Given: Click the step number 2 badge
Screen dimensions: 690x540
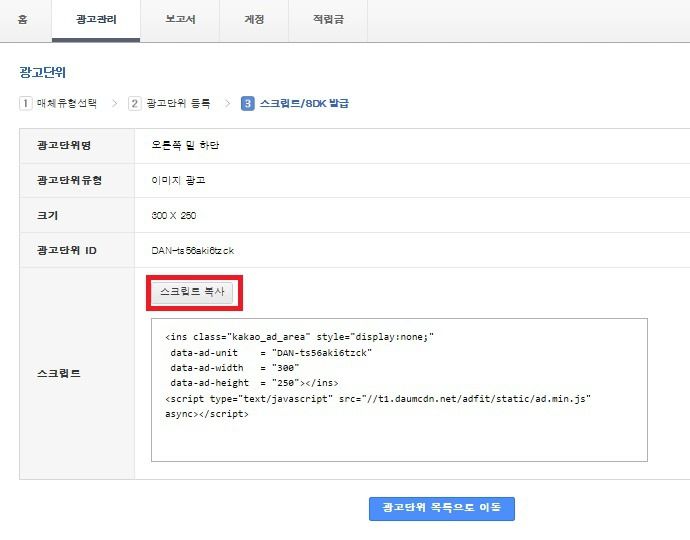Looking at the screenshot, I should point(134,103).
